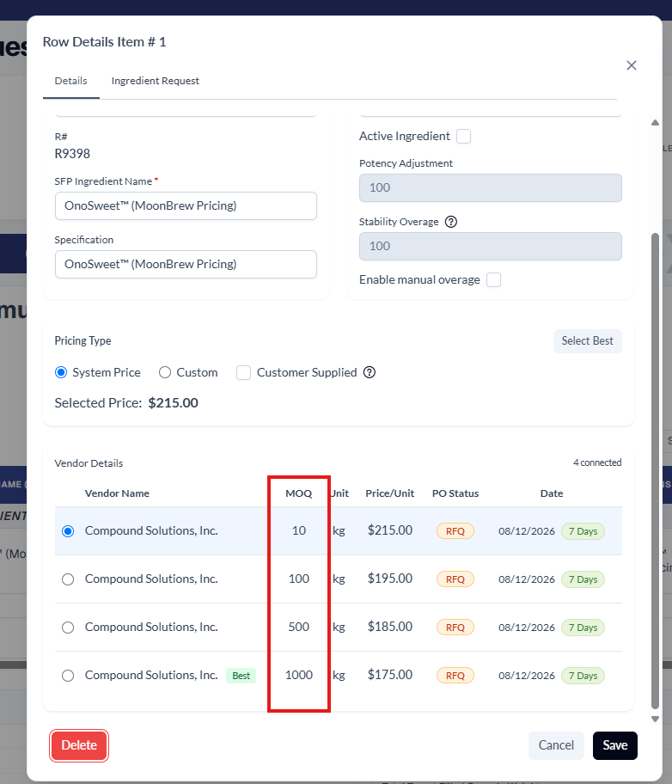Click the MOQ value 500
This screenshot has width=672, height=784.
pos(299,627)
